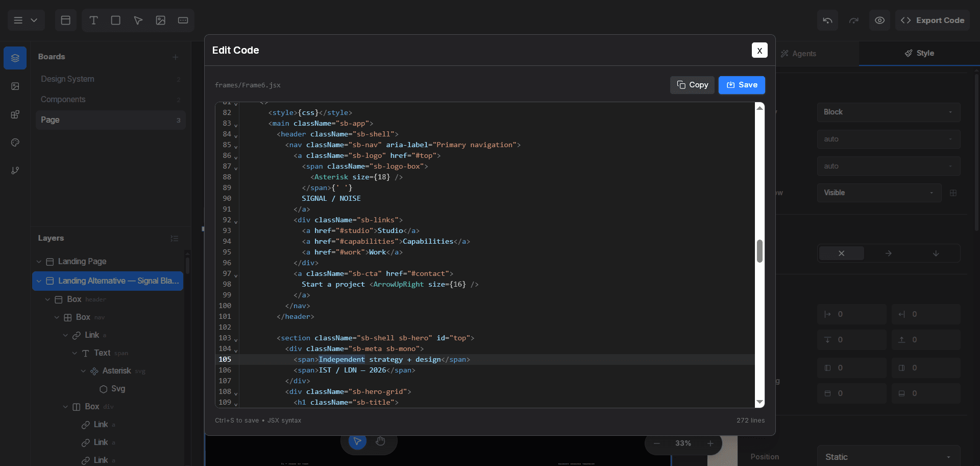Open the git branch sidebar panel
Viewport: 980px width, 466px height.
(15, 171)
